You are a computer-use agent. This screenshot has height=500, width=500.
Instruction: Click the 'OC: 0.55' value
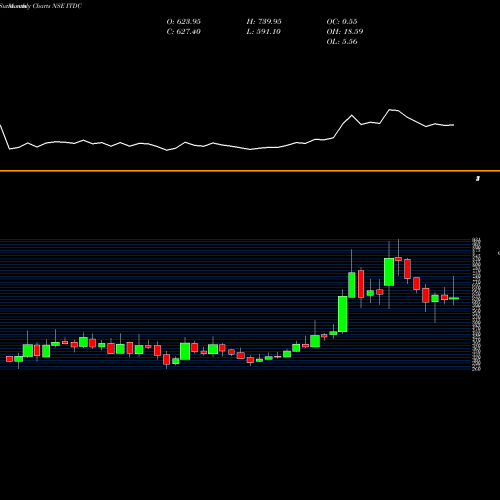[x=342, y=21]
